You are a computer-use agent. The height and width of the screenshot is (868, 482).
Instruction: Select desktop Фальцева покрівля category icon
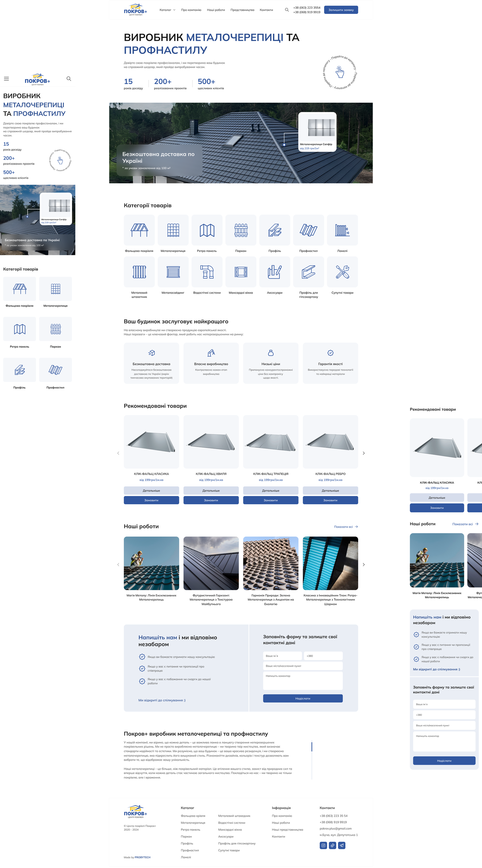coord(139,230)
